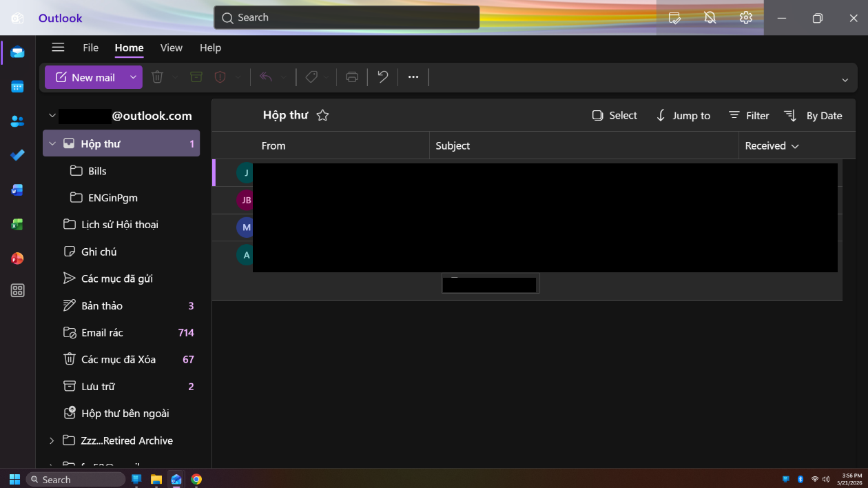Open the Filter button
This screenshot has width=868, height=488.
click(749, 116)
